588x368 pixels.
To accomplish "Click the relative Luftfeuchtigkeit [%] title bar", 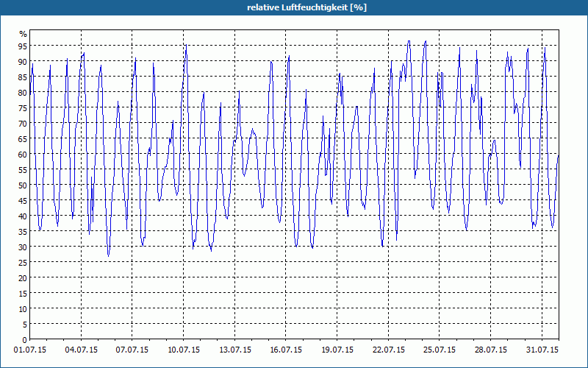I will [x=294, y=7].
